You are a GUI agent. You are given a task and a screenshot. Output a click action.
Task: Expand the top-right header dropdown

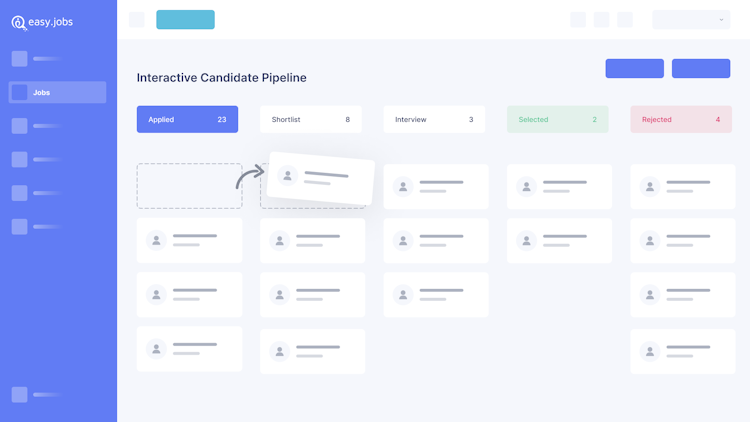click(x=691, y=19)
